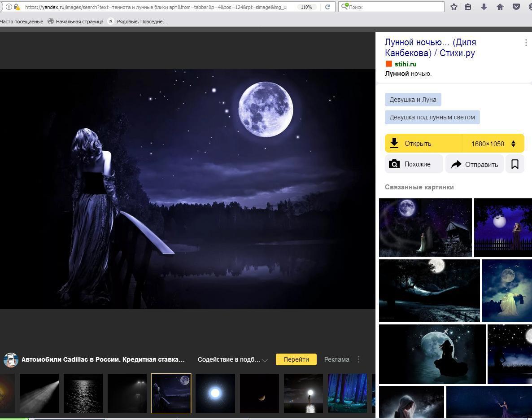532x420 pixels.
Task: Save image to collection bookmark icon
Action: click(515, 164)
